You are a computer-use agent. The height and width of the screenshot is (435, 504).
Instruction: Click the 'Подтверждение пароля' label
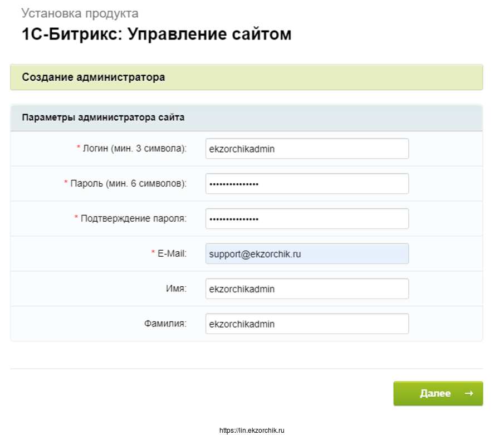pos(134,218)
